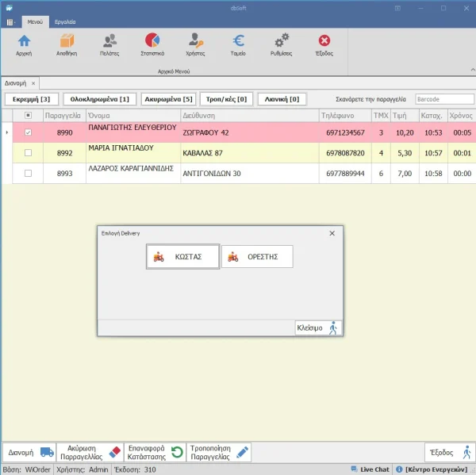Viewport: 476px width, 475px height.
Task: Expand the application menu dropdown in title bar
Action: tap(11, 22)
